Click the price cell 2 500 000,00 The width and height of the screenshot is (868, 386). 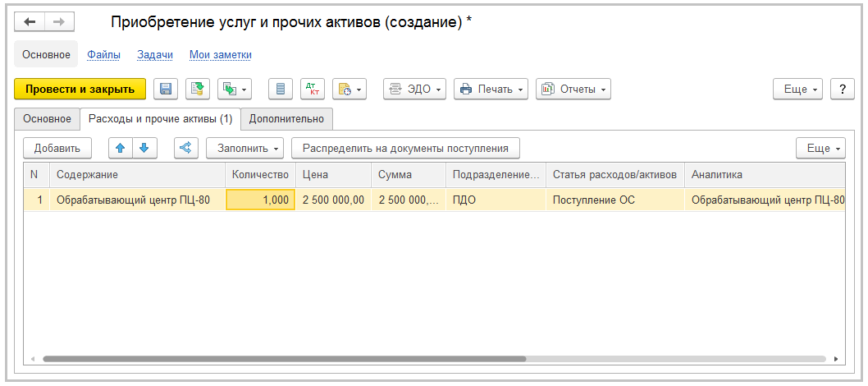(333, 200)
